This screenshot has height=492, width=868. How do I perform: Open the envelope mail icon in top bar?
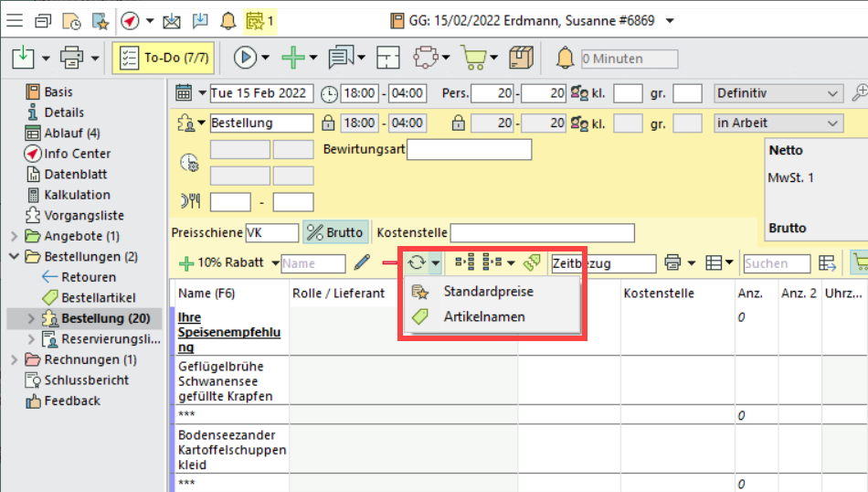coord(172,20)
